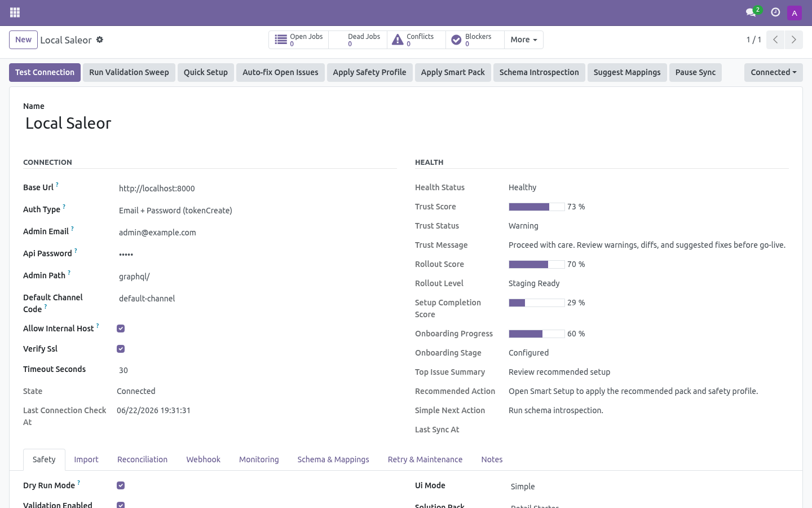The image size is (812, 508).
Task: Switch to the Schema & Mappings tab
Action: 333,459
